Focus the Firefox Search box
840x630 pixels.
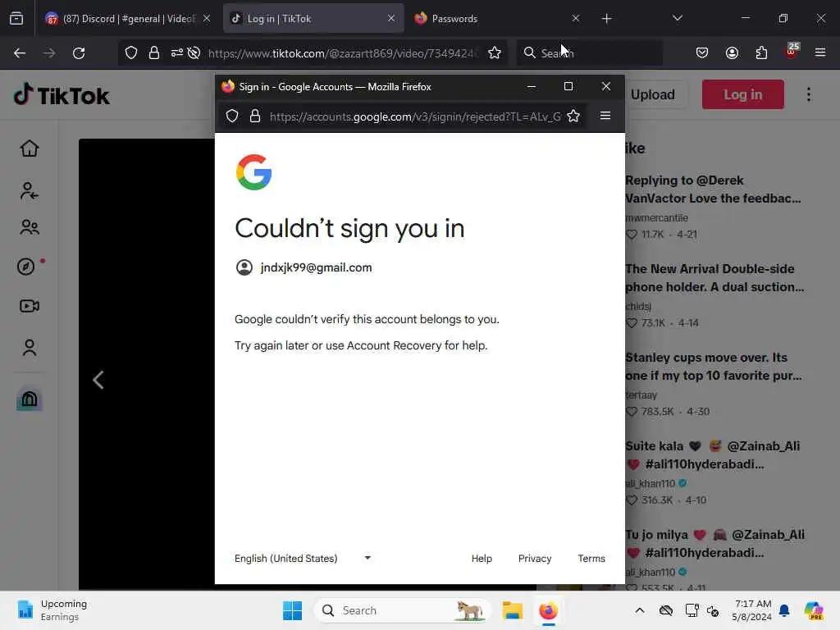(589, 53)
